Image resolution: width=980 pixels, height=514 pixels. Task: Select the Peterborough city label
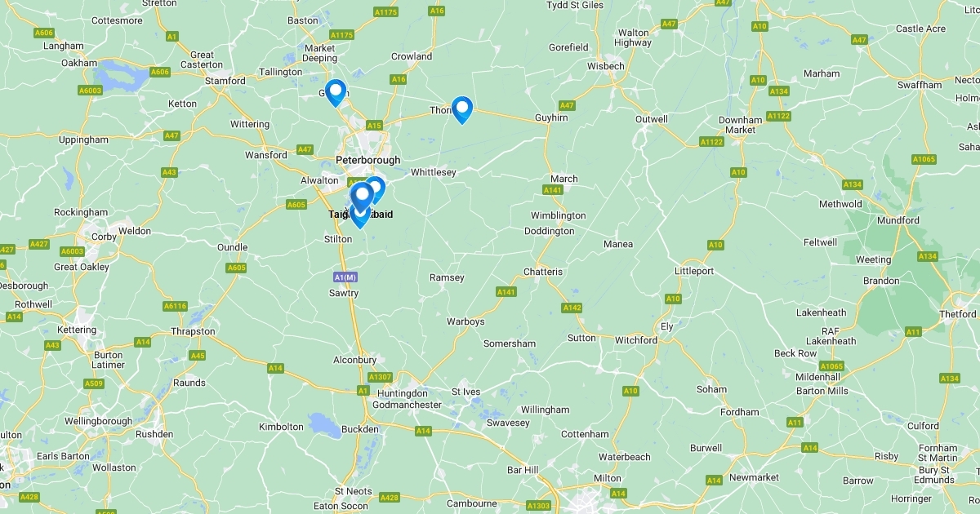pos(368,160)
